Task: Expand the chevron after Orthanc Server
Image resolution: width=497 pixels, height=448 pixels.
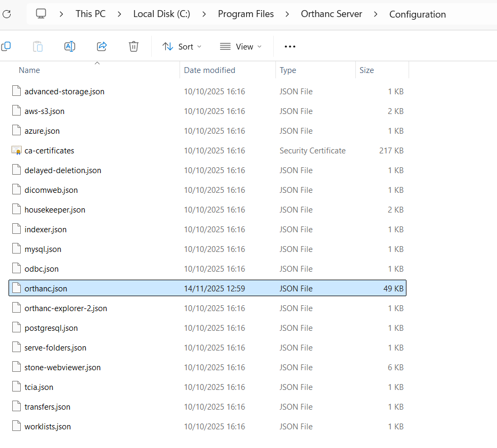Action: pyautogui.click(x=376, y=14)
